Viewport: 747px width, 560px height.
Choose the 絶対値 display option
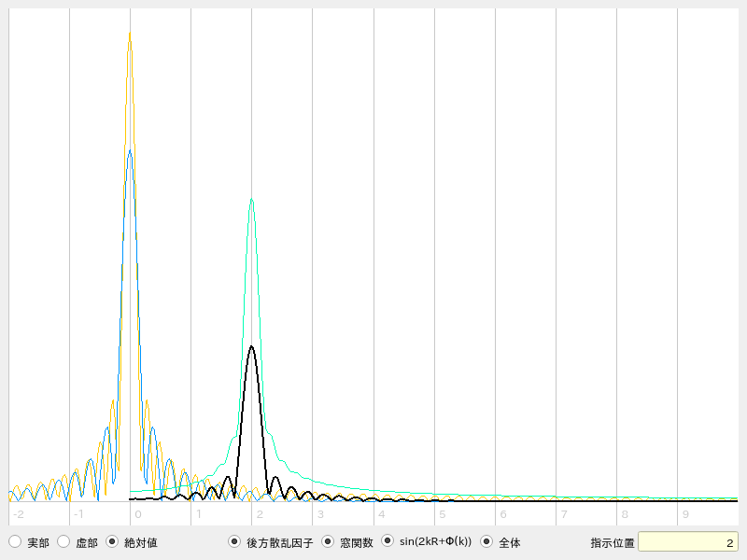click(112, 541)
